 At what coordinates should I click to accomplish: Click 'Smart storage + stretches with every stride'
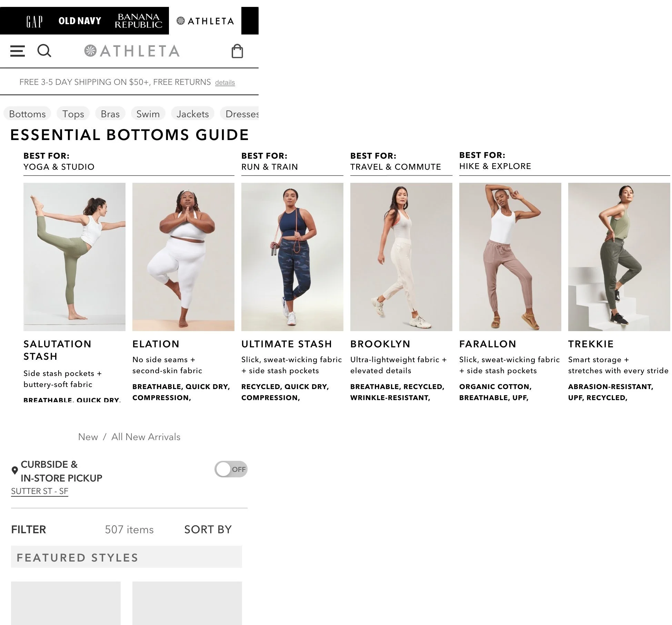(x=618, y=365)
